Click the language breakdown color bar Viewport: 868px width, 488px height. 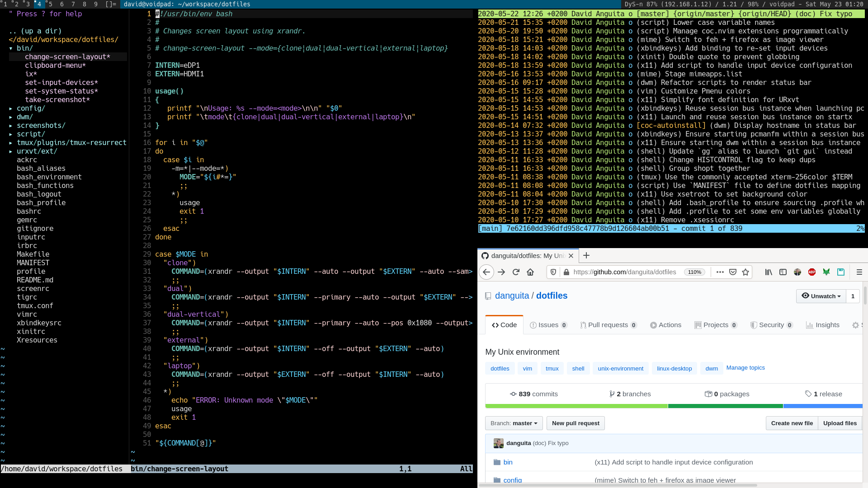674,406
